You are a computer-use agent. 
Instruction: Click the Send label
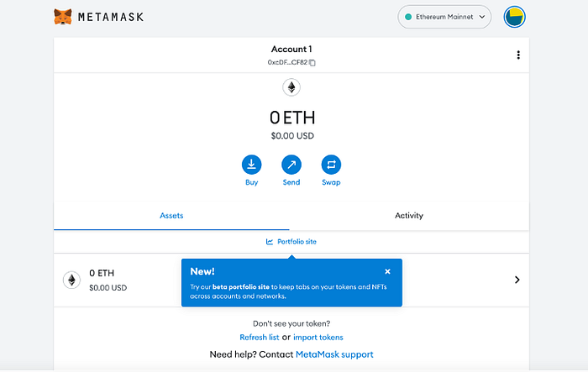point(291,182)
